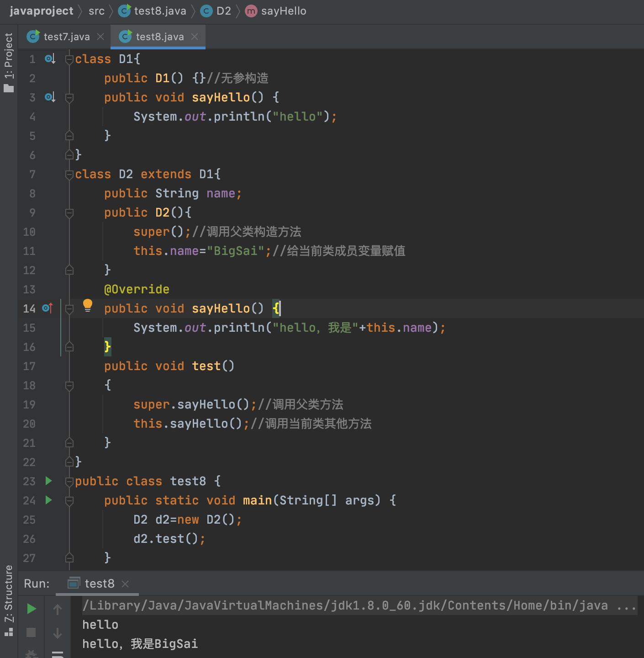Click the 'hello, 我是BigSai' output line
Image resolution: width=644 pixels, height=658 pixels.
[x=140, y=644]
